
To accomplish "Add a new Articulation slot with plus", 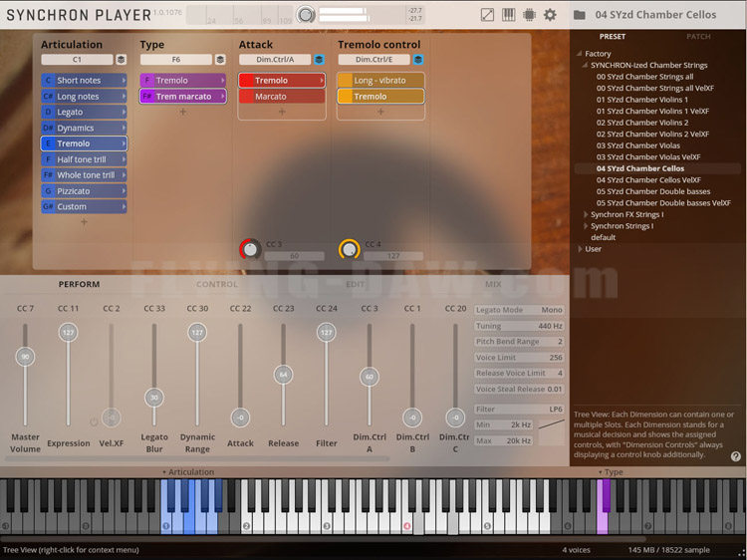I will click(x=84, y=222).
